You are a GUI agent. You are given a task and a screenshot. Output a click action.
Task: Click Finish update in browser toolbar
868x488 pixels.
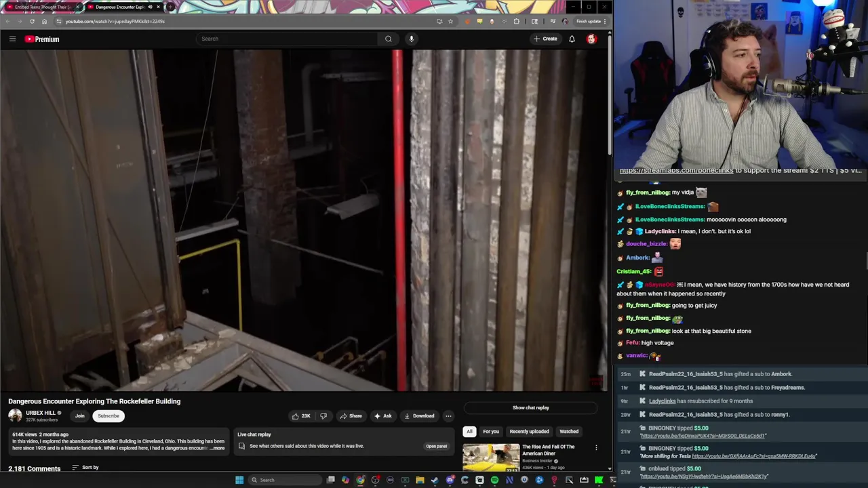(591, 21)
